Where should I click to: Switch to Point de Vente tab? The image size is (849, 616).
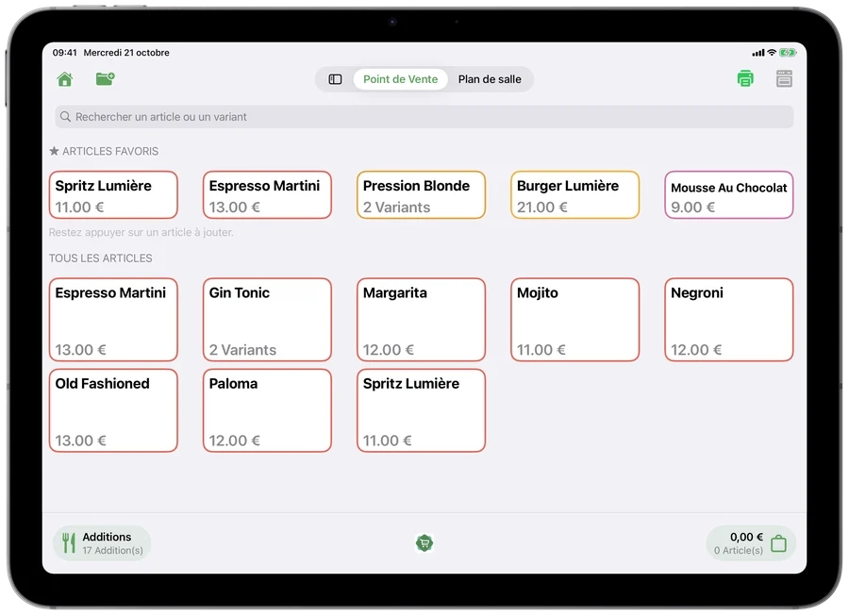coord(400,79)
